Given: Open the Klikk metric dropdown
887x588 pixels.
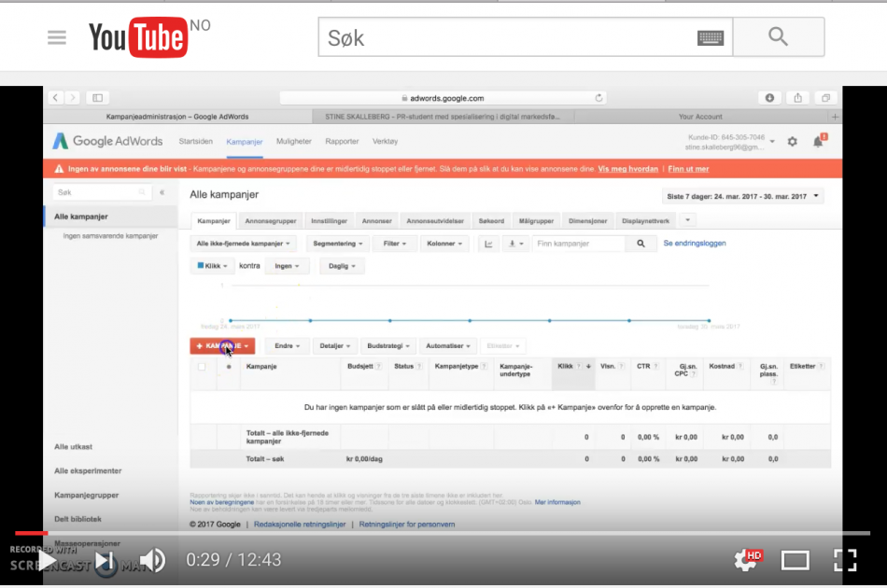Looking at the screenshot, I should pos(212,266).
